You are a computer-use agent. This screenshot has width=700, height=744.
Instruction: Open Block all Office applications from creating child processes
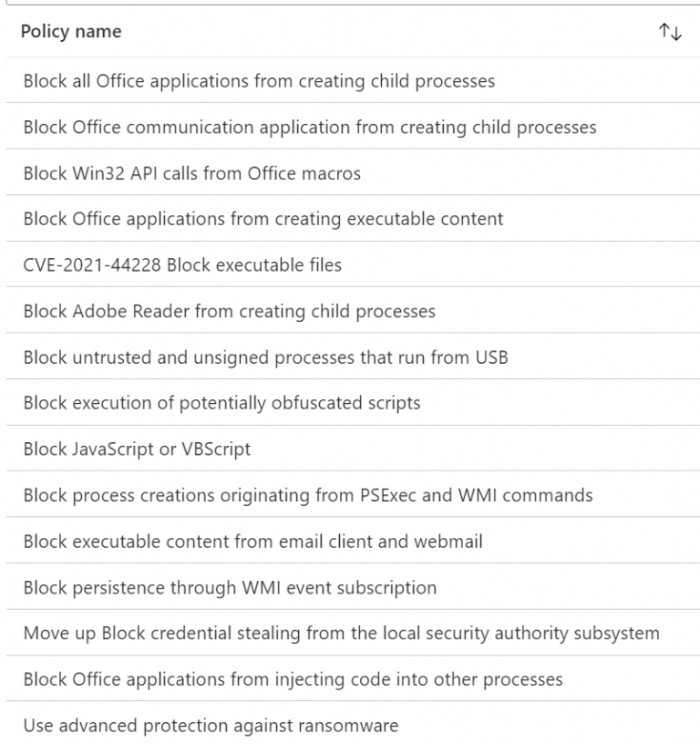click(x=258, y=81)
